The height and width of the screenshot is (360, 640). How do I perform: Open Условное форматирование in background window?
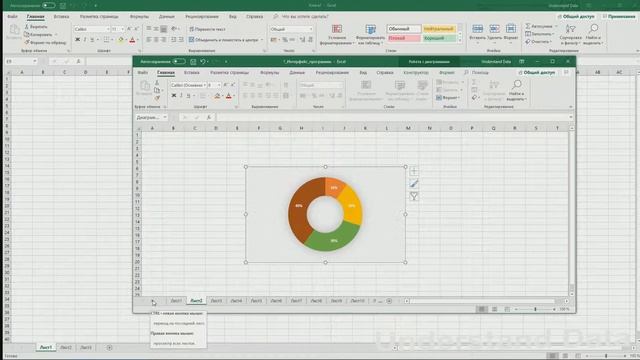[337, 35]
